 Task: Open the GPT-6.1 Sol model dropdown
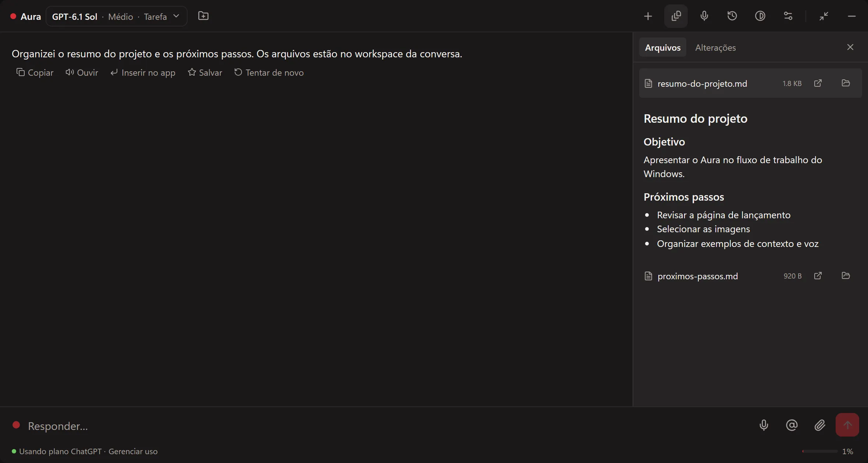point(116,17)
